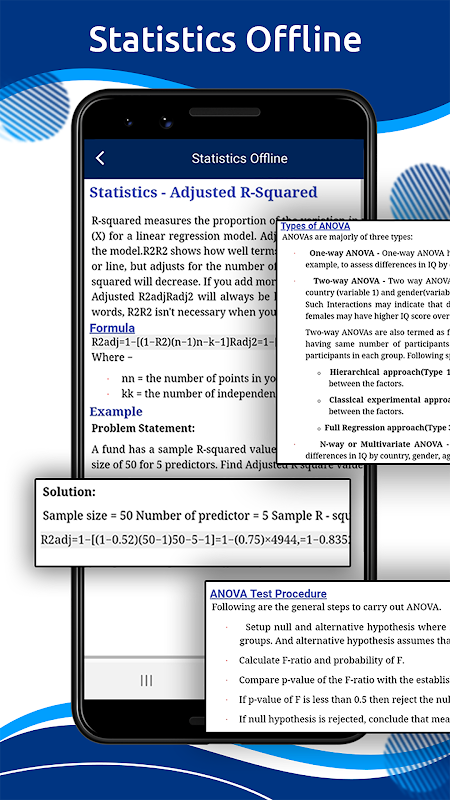Click the 'R2adj=1-[(1-R2)(n-1)n-k-1]' formula line
The image size is (450, 800).
[x=184, y=342]
